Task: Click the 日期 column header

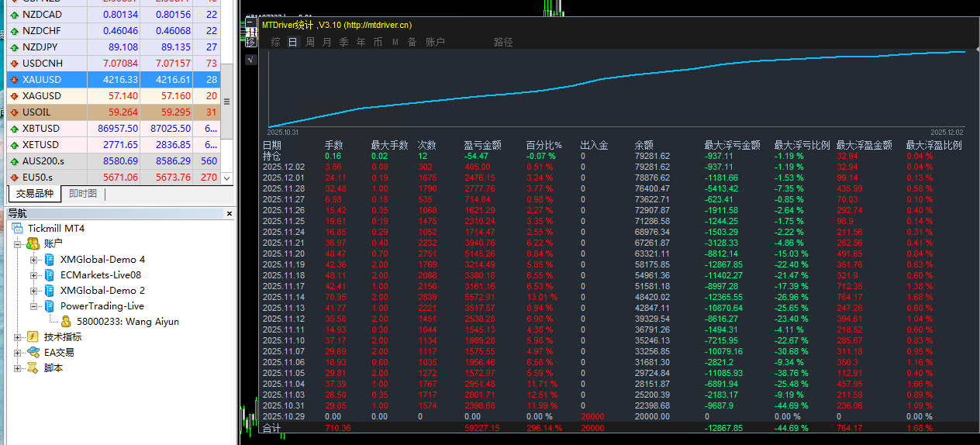Action: pyautogui.click(x=272, y=145)
